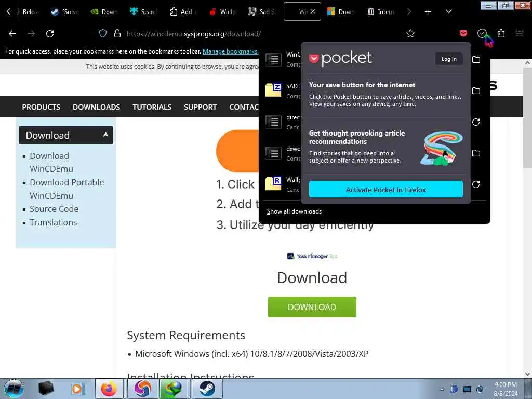Open folder for the SAD download
Image resolution: width=532 pixels, height=399 pixels.
click(x=476, y=90)
